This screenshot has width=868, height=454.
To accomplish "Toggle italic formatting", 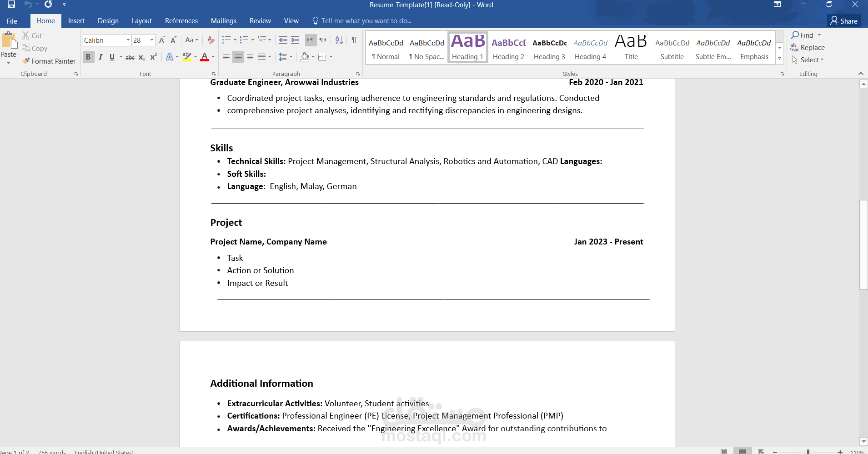I will pos(100,57).
